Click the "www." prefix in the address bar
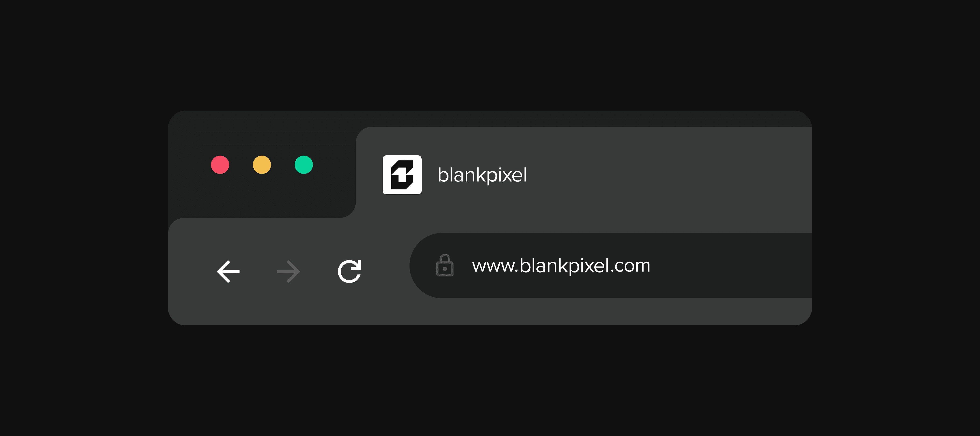Image resolution: width=980 pixels, height=436 pixels. [495, 266]
